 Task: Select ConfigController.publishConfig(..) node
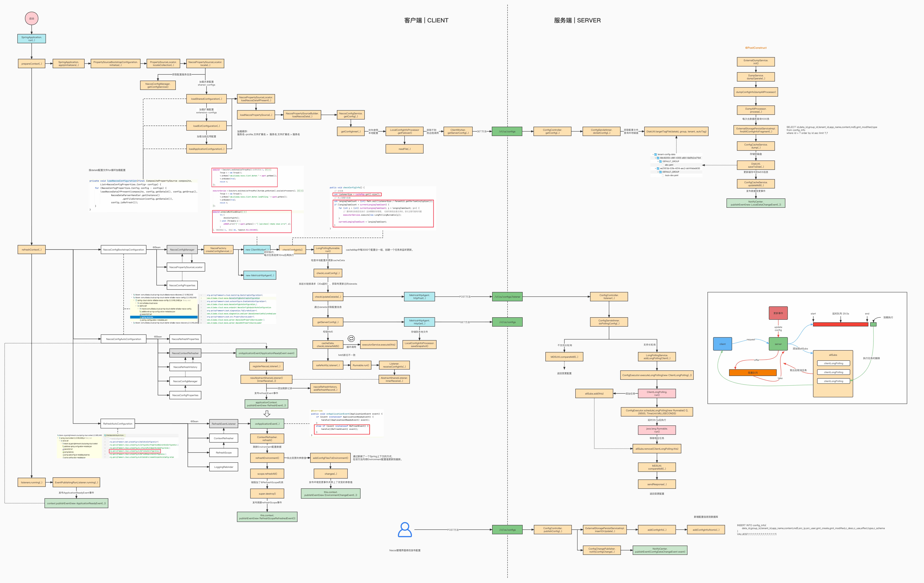pyautogui.click(x=553, y=530)
